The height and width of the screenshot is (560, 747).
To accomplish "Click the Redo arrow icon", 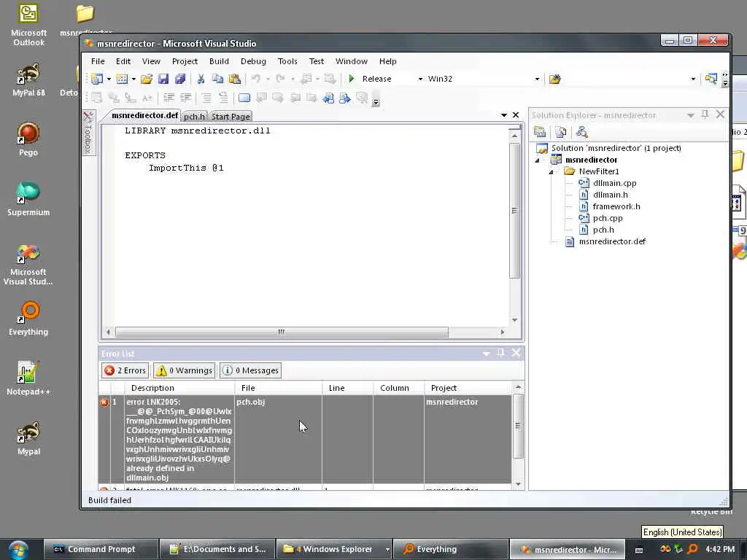I will click(280, 79).
